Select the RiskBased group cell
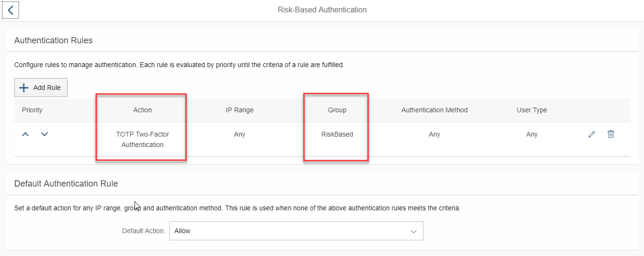This screenshot has width=644, height=256. coord(337,134)
